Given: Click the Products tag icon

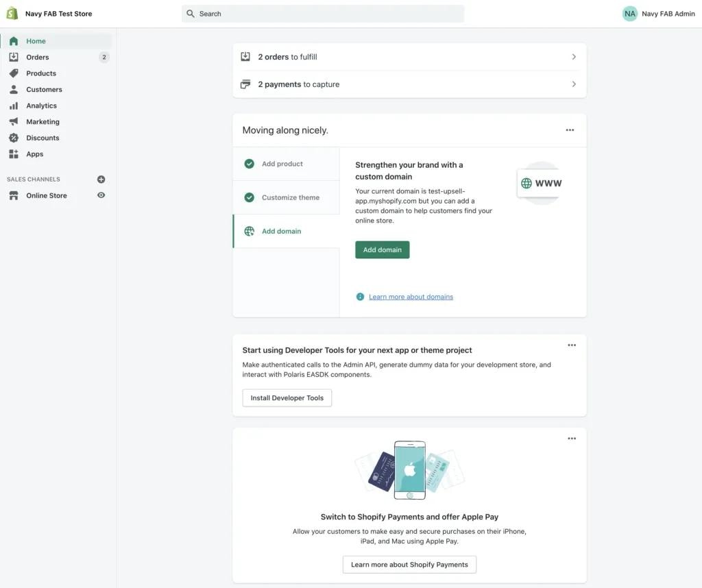Looking at the screenshot, I should pyautogui.click(x=14, y=73).
